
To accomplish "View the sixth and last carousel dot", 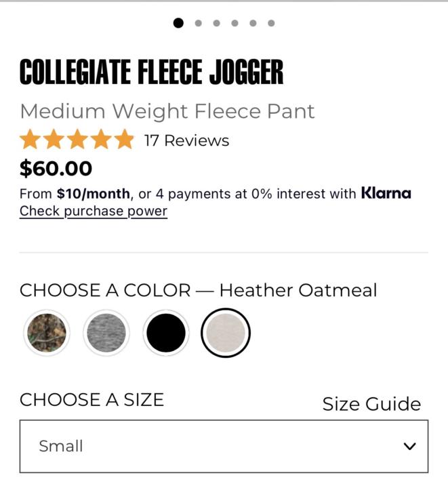I will 271,23.
